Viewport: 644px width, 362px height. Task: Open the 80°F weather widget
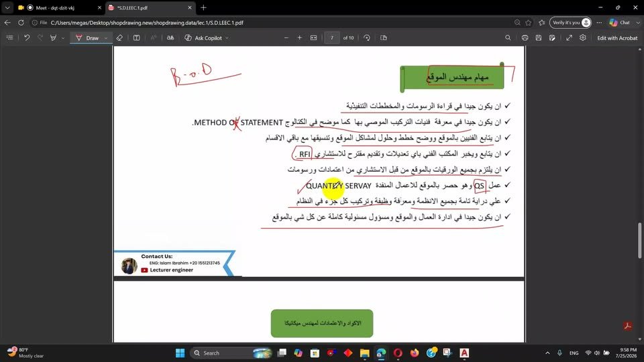26,353
